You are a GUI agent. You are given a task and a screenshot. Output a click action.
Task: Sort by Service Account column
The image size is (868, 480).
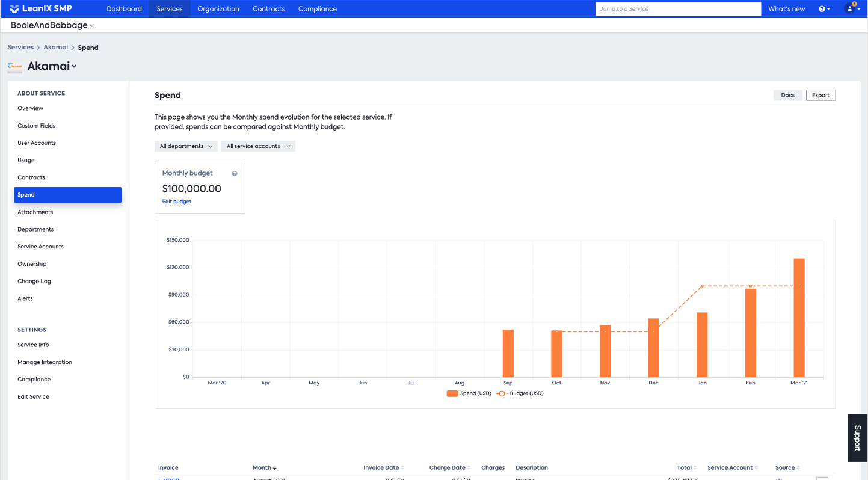point(733,467)
